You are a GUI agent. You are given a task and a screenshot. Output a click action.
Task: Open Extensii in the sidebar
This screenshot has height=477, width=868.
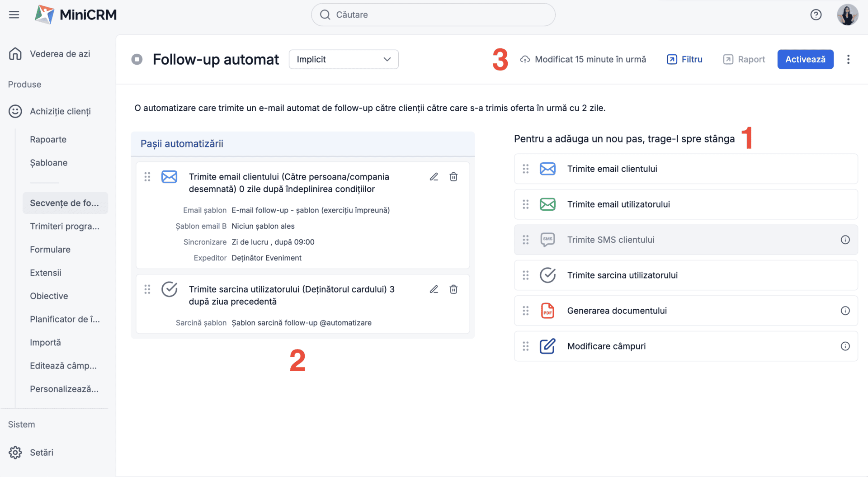pyautogui.click(x=46, y=273)
